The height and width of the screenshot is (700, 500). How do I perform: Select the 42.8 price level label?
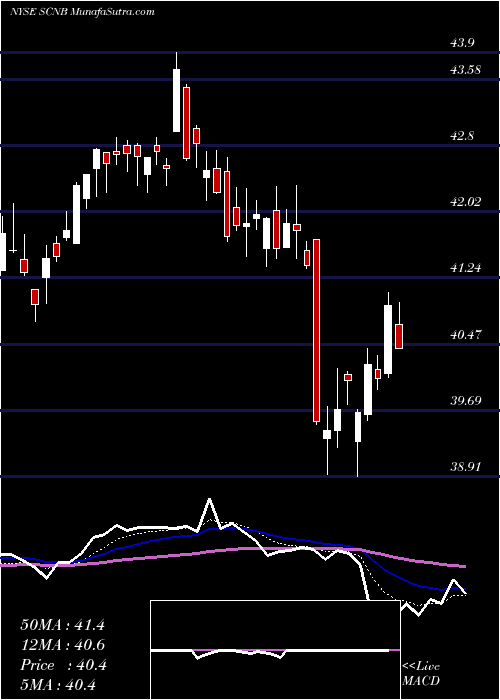[462, 136]
